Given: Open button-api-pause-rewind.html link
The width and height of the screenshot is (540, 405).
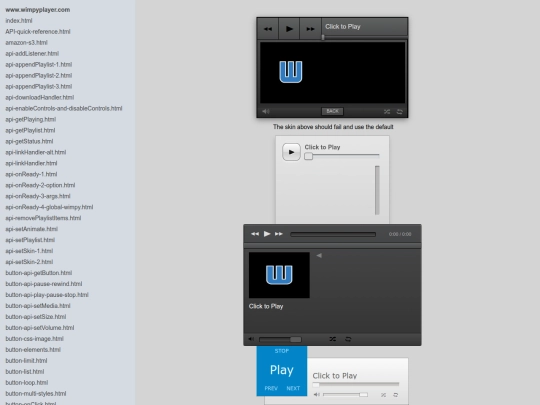Looking at the screenshot, I should (x=43, y=284).
